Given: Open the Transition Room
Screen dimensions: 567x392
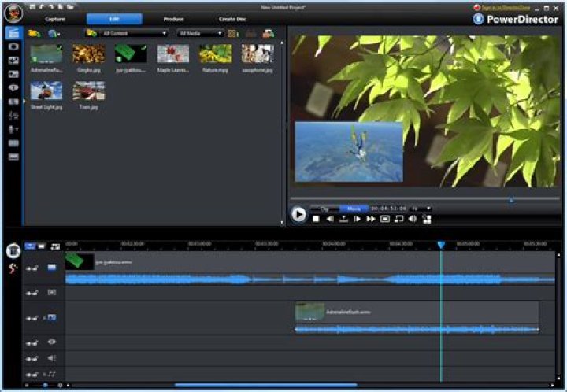Looking at the screenshot, I should pyautogui.click(x=13, y=102).
